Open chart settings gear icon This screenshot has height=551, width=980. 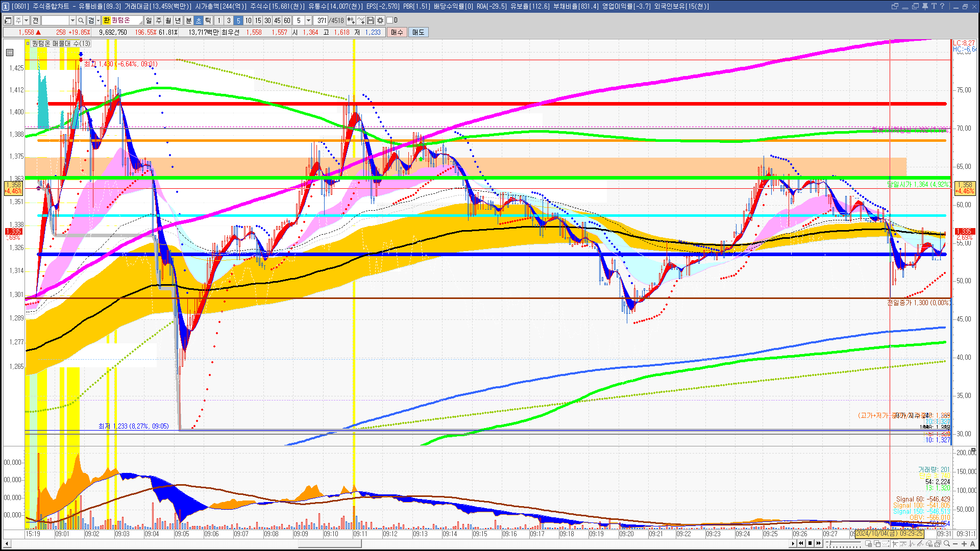380,20
